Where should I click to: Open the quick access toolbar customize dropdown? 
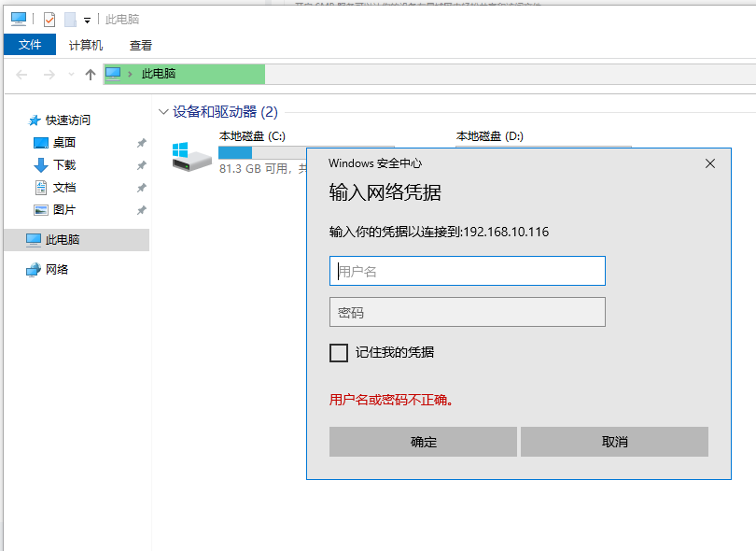click(x=87, y=21)
